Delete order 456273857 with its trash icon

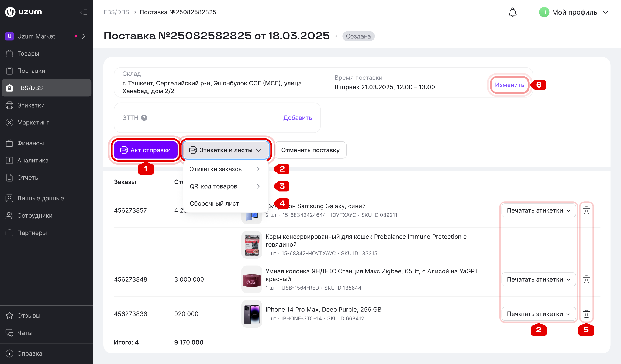click(586, 210)
